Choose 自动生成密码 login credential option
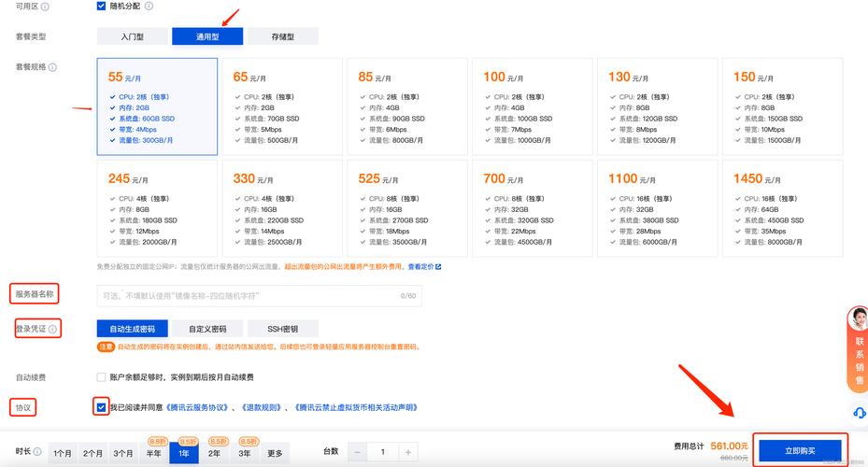Image resolution: width=868 pixels, height=467 pixels. coord(133,329)
